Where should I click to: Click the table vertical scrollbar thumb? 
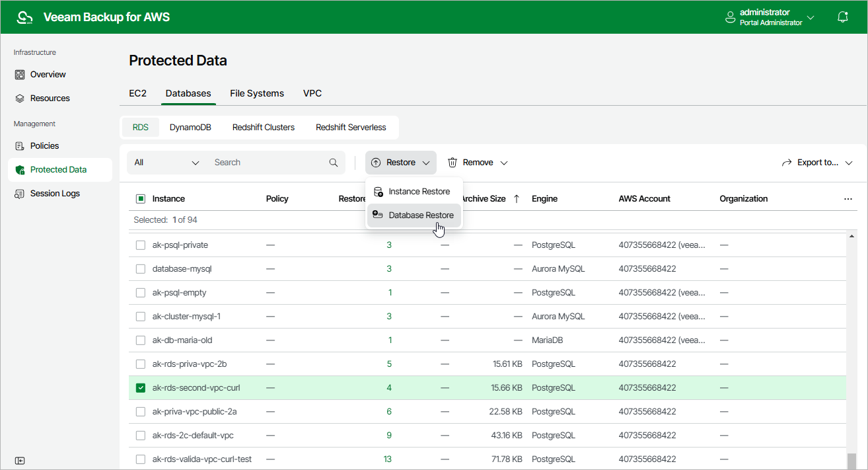point(851,460)
